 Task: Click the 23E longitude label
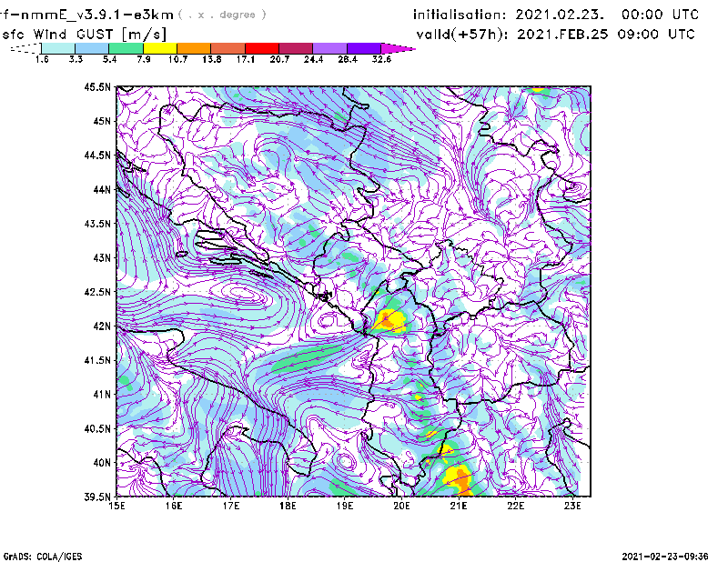pos(572,506)
